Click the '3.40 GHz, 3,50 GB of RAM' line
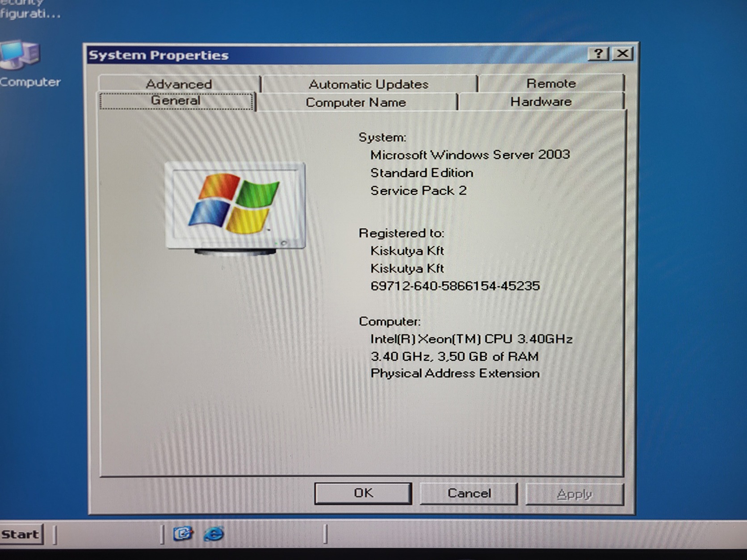The height and width of the screenshot is (560, 747). pos(454,356)
